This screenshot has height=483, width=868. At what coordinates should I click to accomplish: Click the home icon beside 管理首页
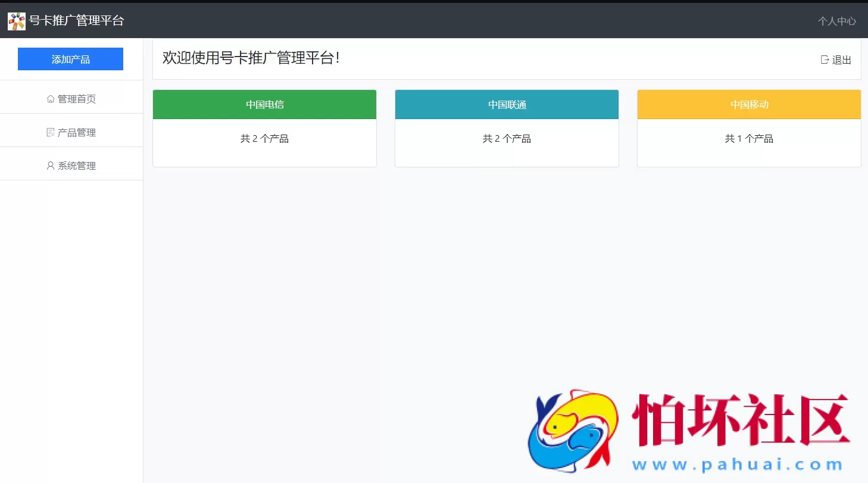(x=51, y=98)
